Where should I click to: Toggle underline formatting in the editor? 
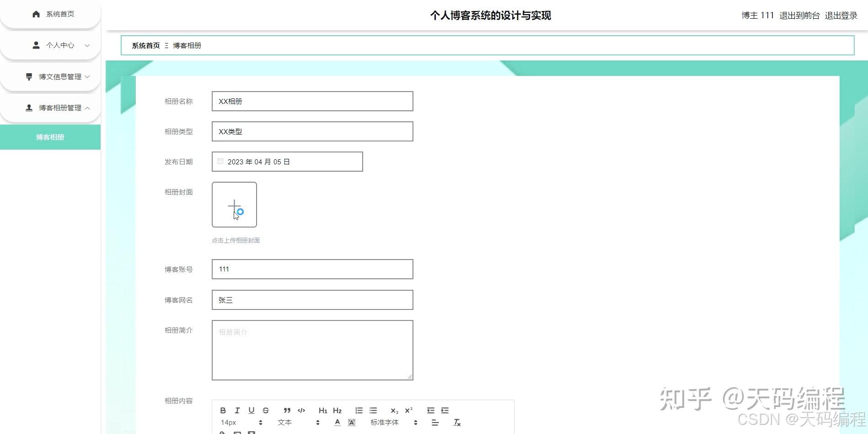(251, 410)
